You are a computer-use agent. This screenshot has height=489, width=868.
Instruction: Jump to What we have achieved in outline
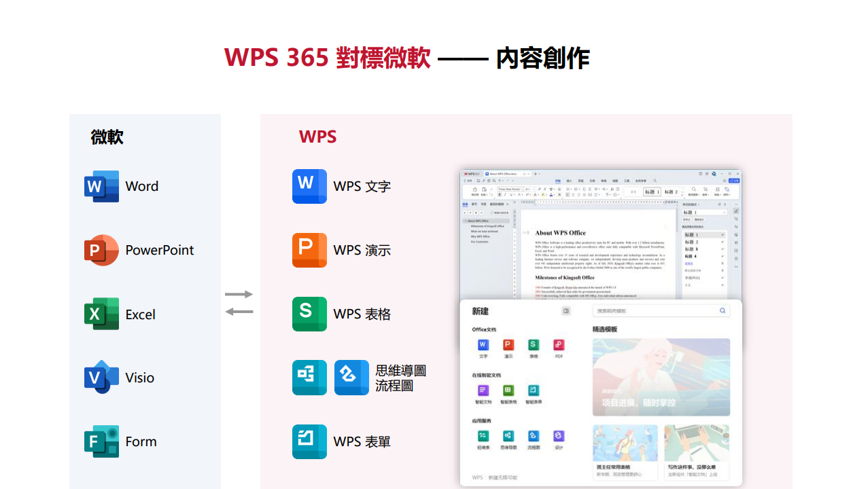pos(485,232)
